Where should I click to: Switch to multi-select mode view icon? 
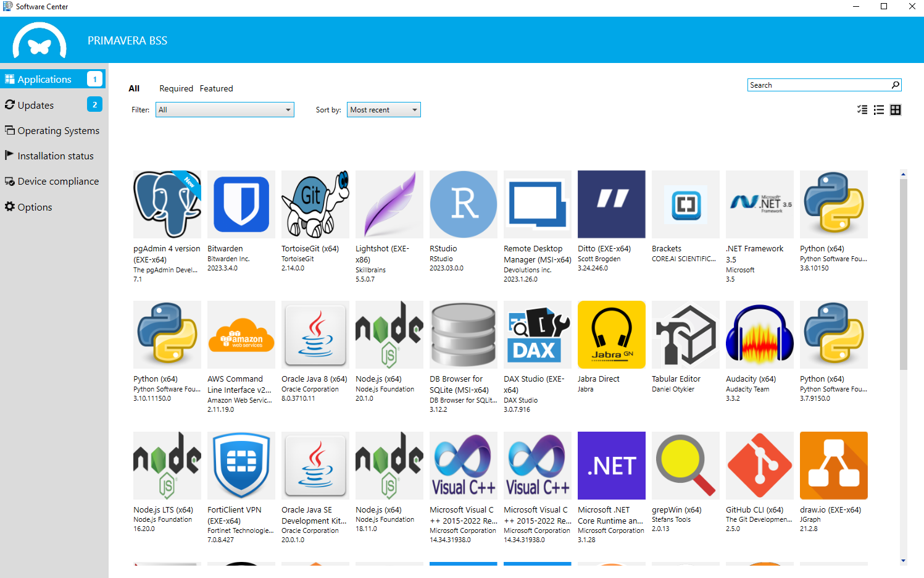[862, 110]
